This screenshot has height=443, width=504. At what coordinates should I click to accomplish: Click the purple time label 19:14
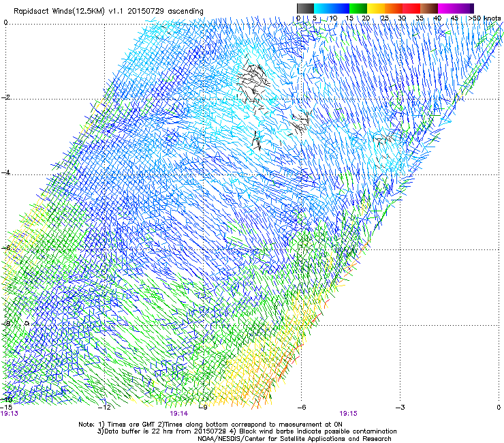[x=178, y=414]
